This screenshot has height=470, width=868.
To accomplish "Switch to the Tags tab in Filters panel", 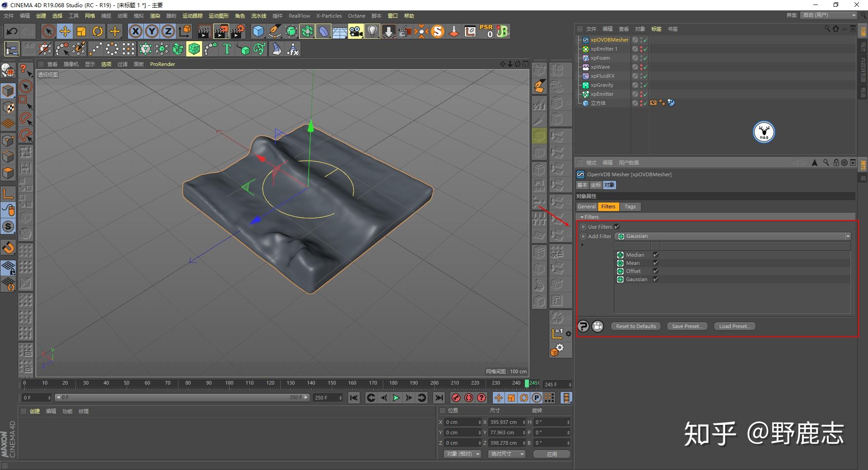I will pos(630,207).
